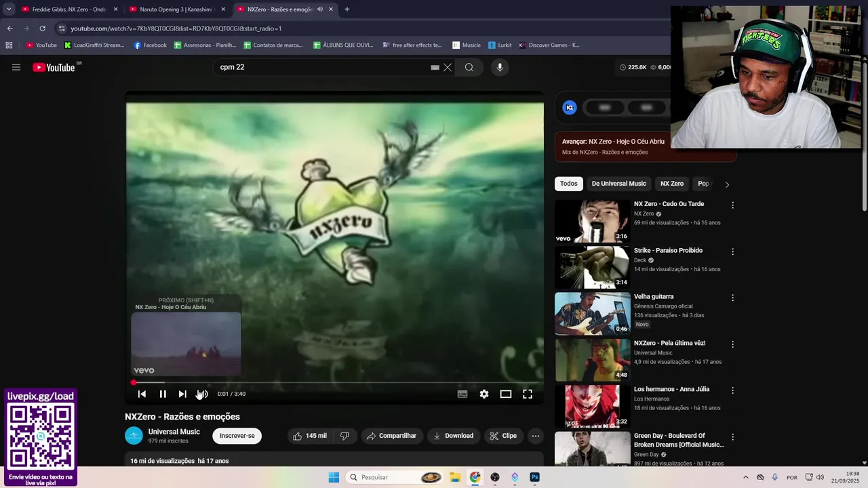Open the YouTube guide hamburger menu
This screenshot has height=488, width=868.
[16, 67]
